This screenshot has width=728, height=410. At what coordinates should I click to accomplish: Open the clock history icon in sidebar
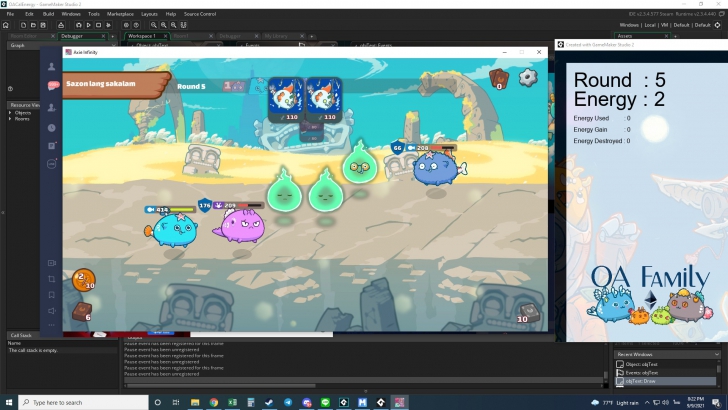[x=52, y=128]
